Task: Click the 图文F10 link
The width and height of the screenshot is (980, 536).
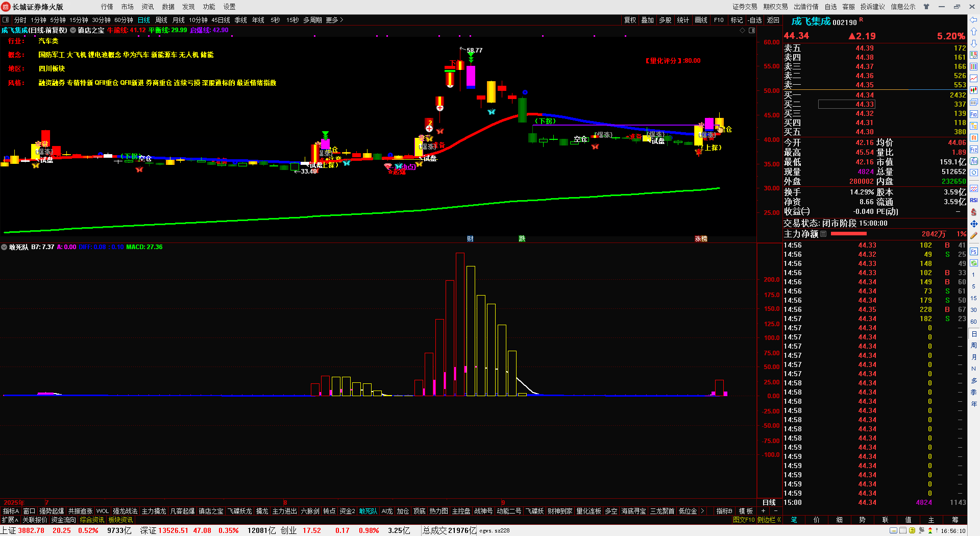Action: [x=744, y=520]
